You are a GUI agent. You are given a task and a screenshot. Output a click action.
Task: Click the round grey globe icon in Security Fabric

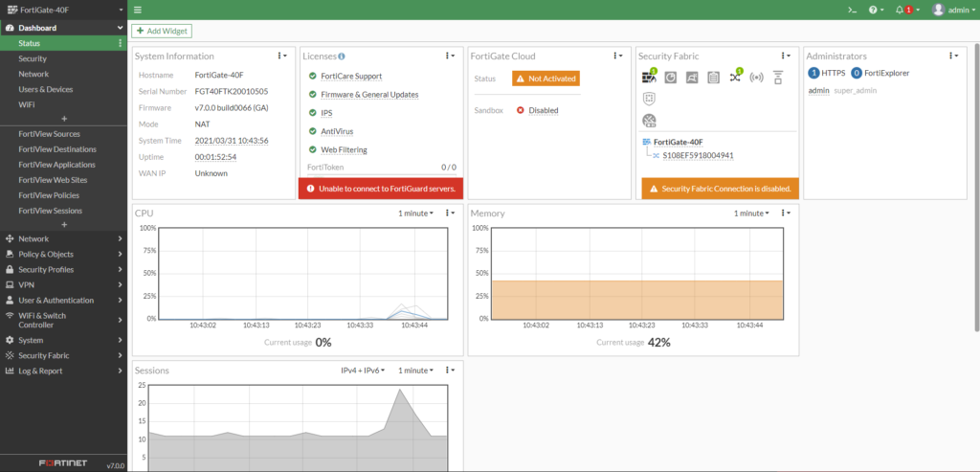[649, 121]
